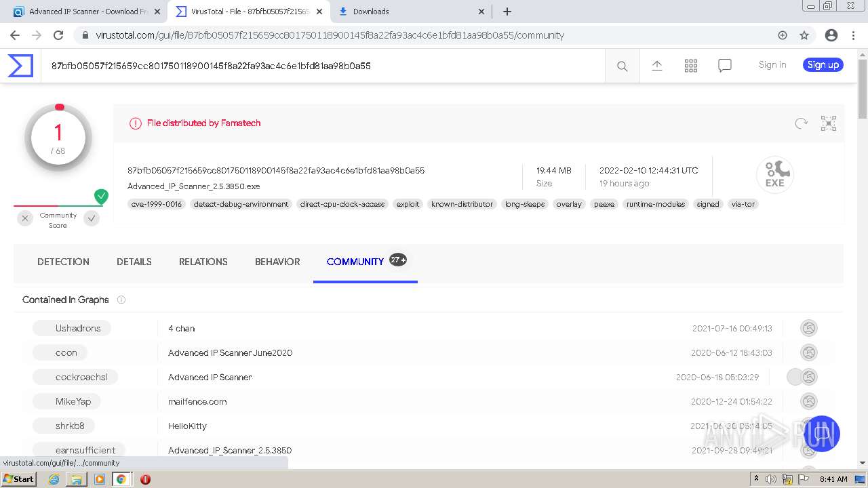Click the browser address bar URL
This screenshot has width=868, height=488.
pyautogui.click(x=330, y=35)
